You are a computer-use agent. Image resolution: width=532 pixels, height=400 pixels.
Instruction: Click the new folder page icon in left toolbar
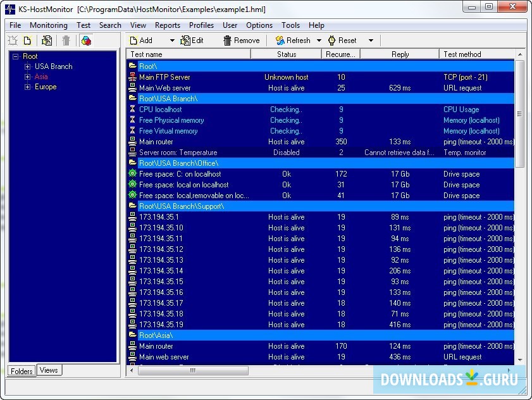27,41
